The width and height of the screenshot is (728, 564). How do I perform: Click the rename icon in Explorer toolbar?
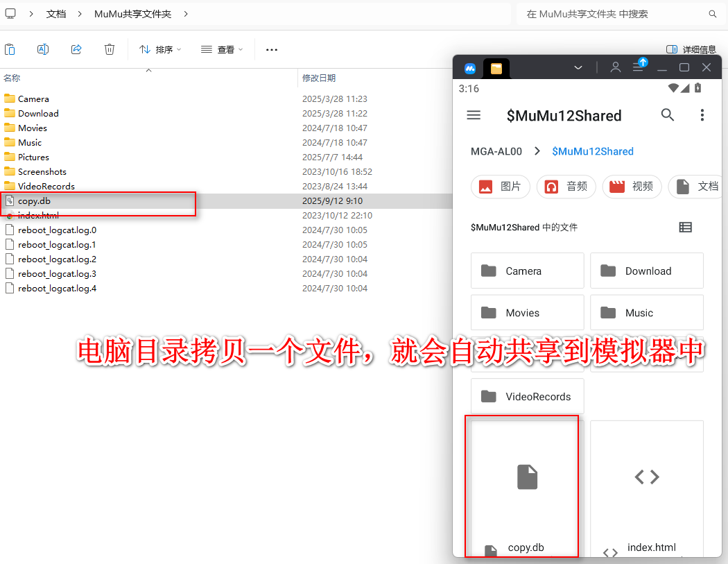pyautogui.click(x=43, y=49)
